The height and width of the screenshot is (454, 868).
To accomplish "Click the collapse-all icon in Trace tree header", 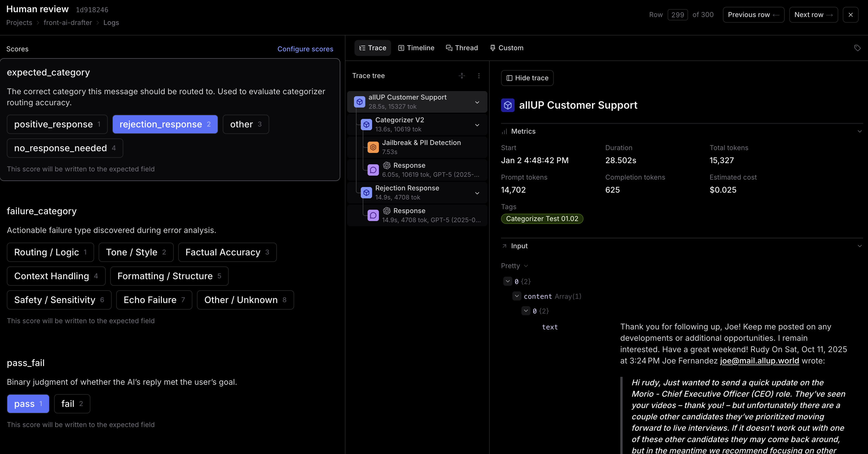I will 462,76.
